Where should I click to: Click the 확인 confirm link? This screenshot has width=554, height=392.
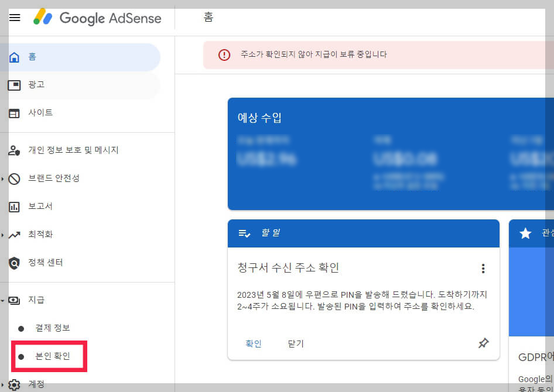[254, 343]
